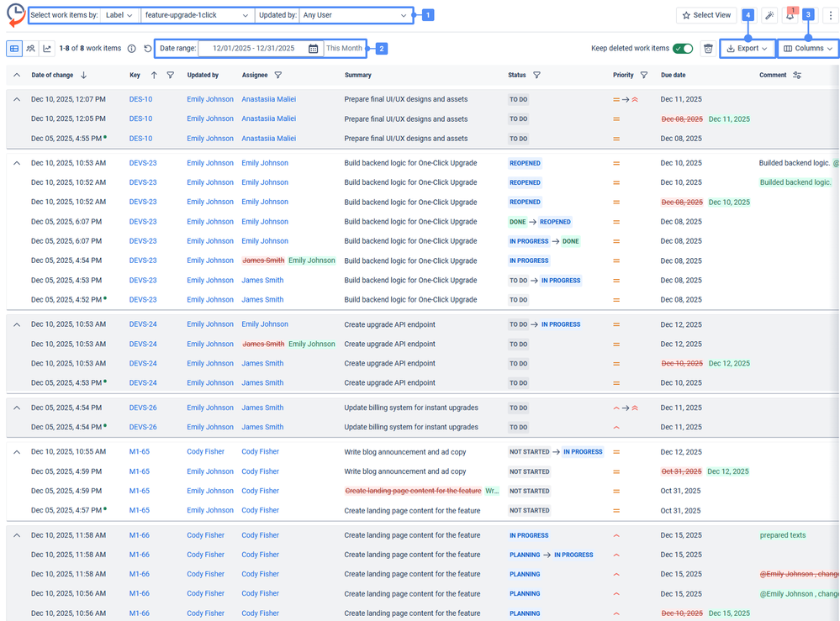The image size is (840, 621).
Task: Click the info icon next to "1-8 of 8 work items"
Action: (x=132, y=48)
